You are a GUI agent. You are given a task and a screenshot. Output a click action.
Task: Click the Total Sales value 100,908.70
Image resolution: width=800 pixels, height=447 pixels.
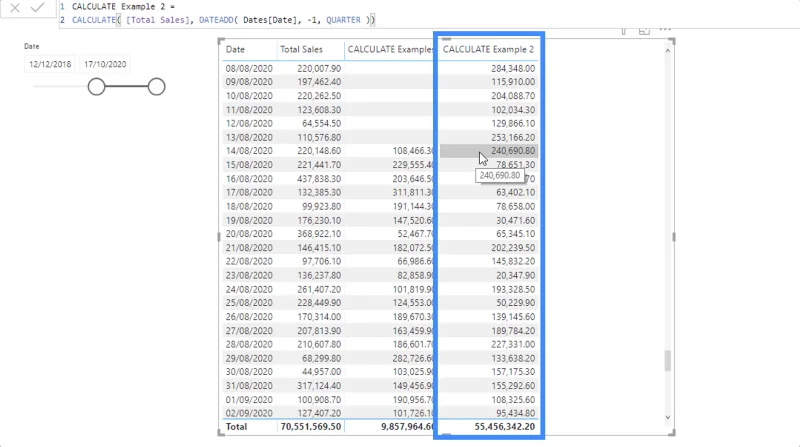(x=319, y=400)
